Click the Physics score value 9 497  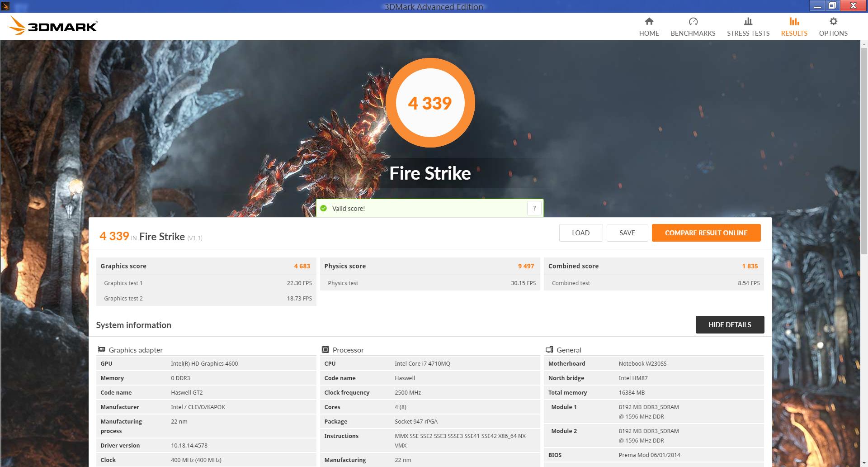526,266
